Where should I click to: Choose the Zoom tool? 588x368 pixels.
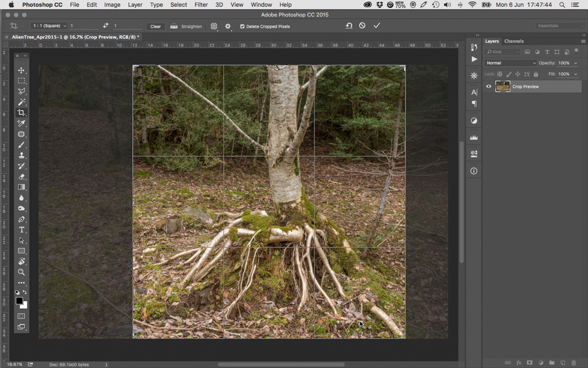[x=22, y=272]
